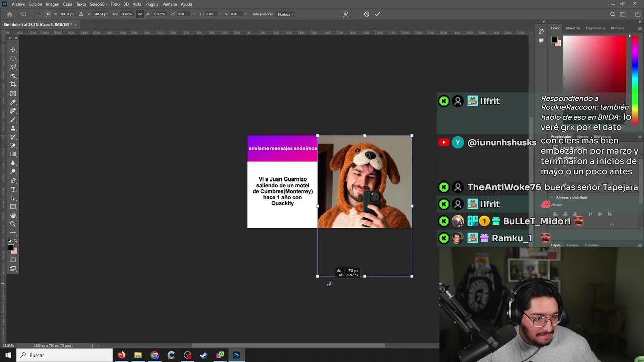Select the Crop tool
The height and width of the screenshot is (362, 644).
coord(13,84)
